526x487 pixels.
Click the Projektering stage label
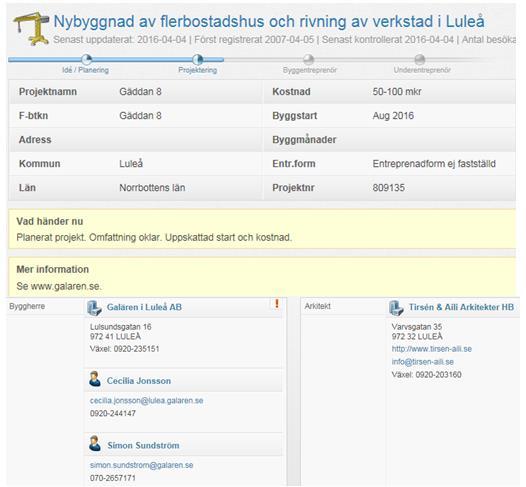click(198, 70)
